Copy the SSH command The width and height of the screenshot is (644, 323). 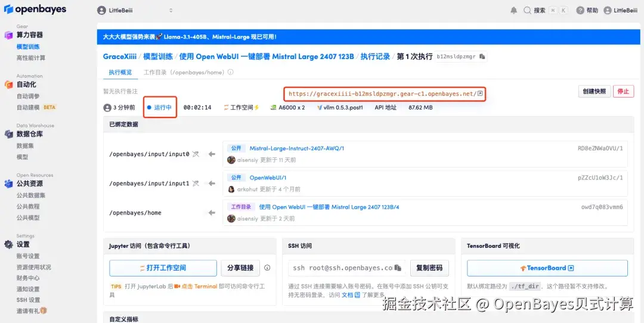398,268
